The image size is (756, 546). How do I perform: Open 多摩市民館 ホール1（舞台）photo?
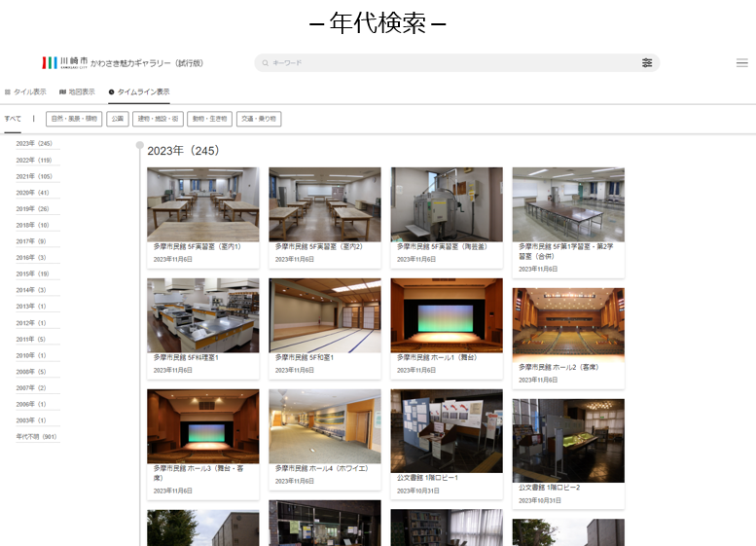pos(447,315)
